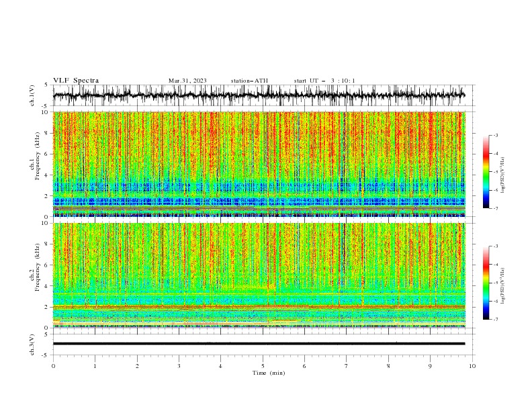Select the date label "Mar.31, 2023"
This screenshot has height=411, width=532.
coord(187,81)
